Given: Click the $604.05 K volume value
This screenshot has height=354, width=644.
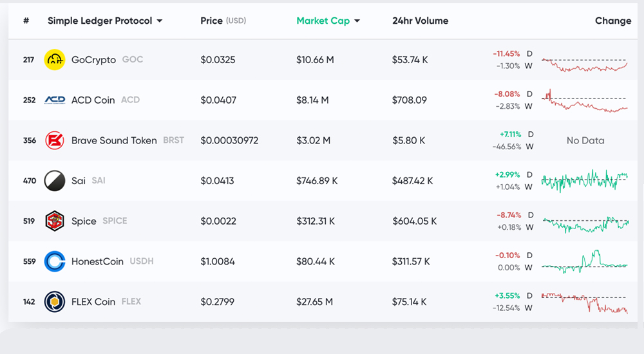Looking at the screenshot, I should click(x=414, y=221).
